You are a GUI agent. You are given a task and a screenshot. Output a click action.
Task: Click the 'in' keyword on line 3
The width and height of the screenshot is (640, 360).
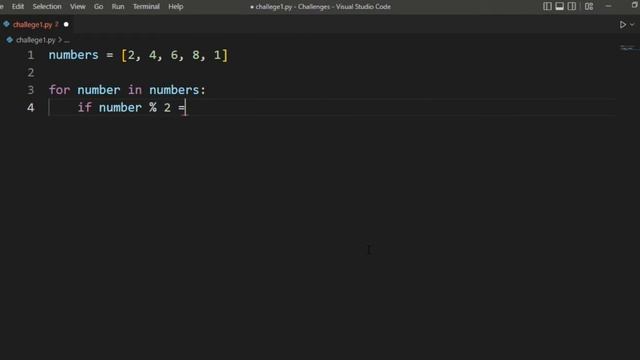pyautogui.click(x=135, y=90)
